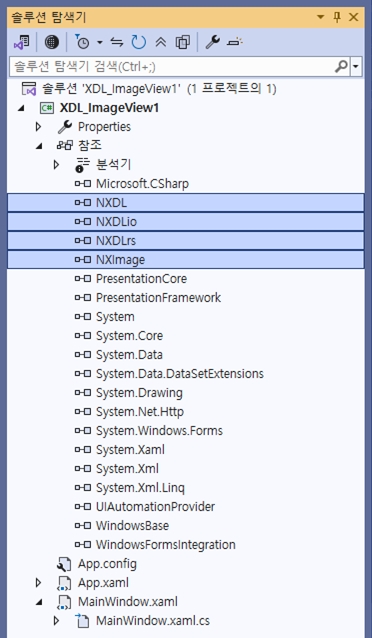Expand the Properties node
This screenshot has height=638, width=372.
pyautogui.click(x=38, y=127)
